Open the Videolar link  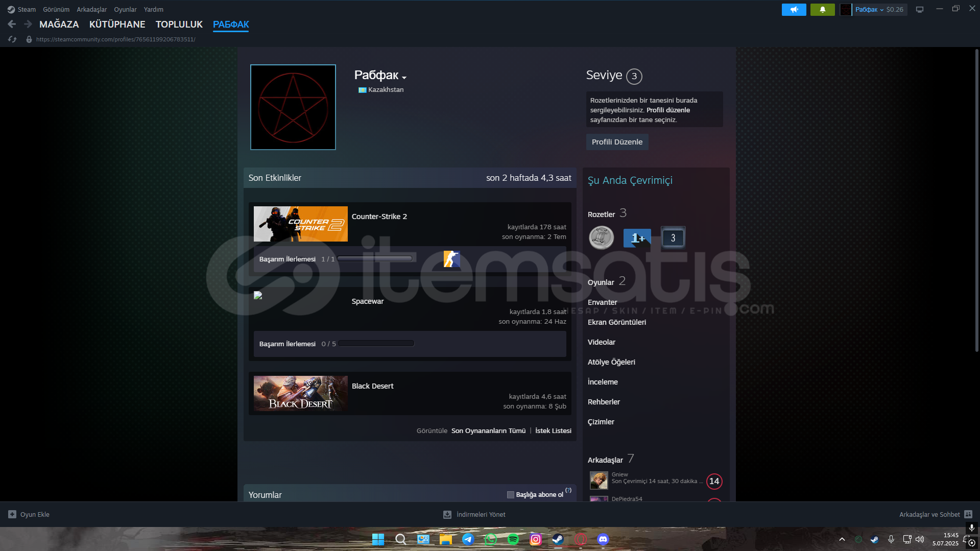coord(601,342)
